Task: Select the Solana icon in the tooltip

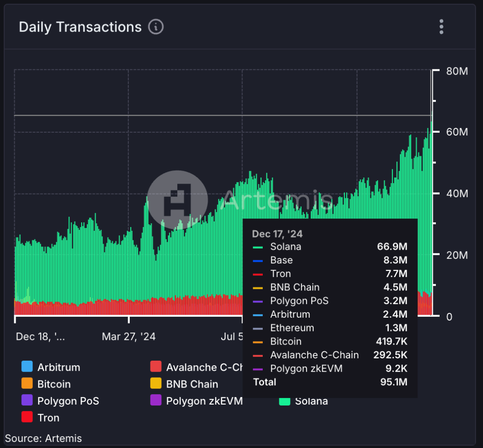Action: (x=258, y=246)
